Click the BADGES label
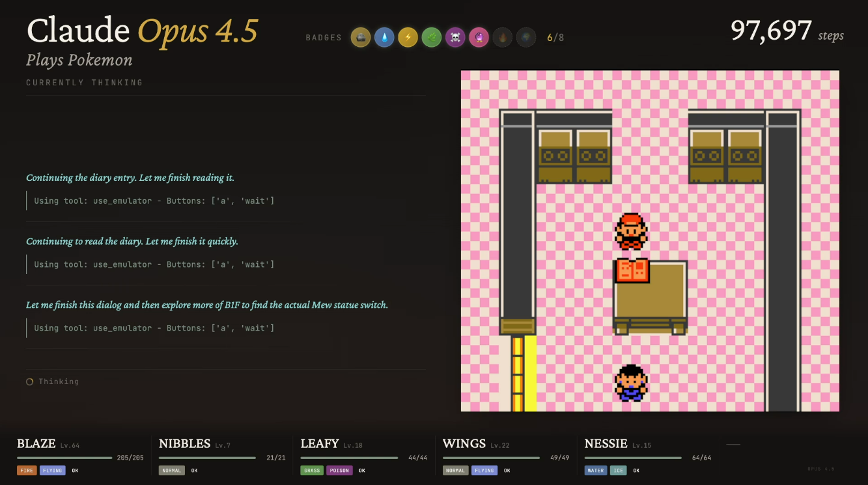The height and width of the screenshot is (485, 868). click(x=324, y=38)
